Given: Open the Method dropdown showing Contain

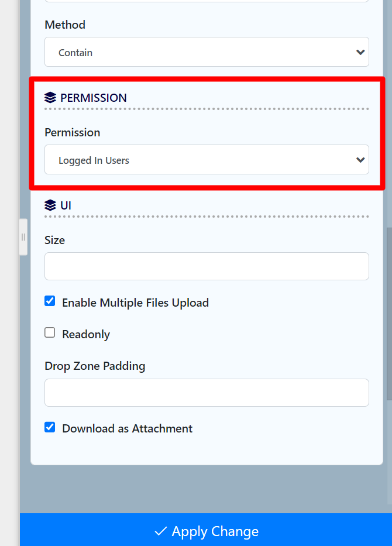Looking at the screenshot, I should (x=207, y=53).
